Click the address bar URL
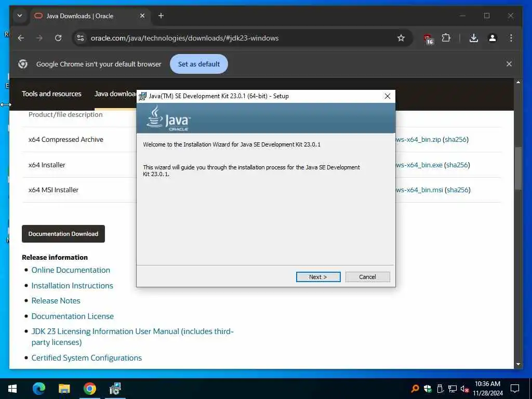The image size is (532, 399). click(x=184, y=38)
